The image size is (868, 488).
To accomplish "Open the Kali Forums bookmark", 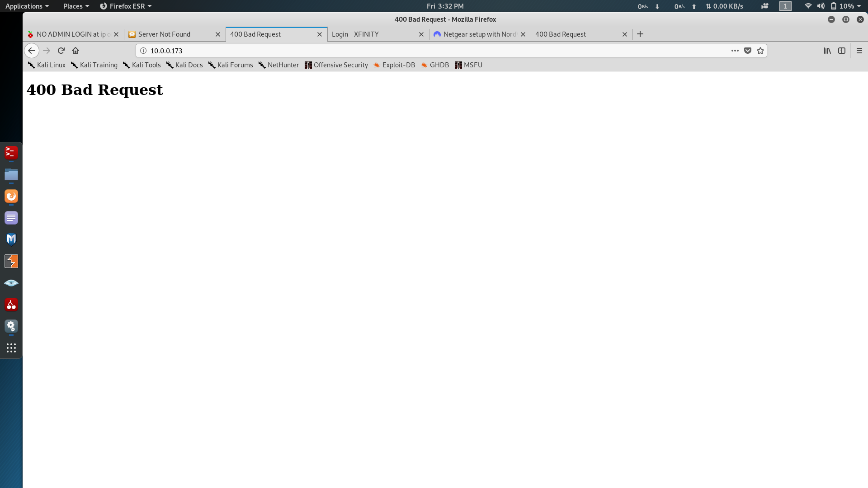I will tap(231, 65).
